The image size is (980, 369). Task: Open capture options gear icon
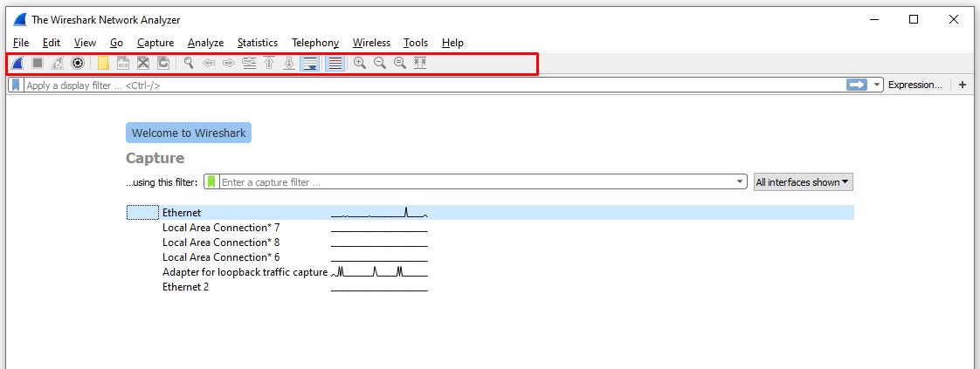coord(78,63)
